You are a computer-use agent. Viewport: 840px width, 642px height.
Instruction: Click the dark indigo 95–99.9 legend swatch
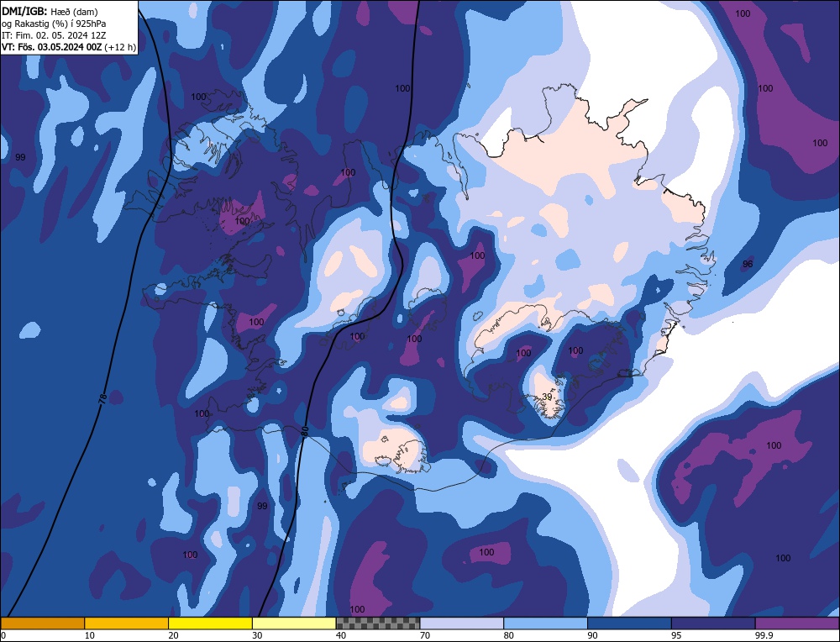[x=713, y=624]
